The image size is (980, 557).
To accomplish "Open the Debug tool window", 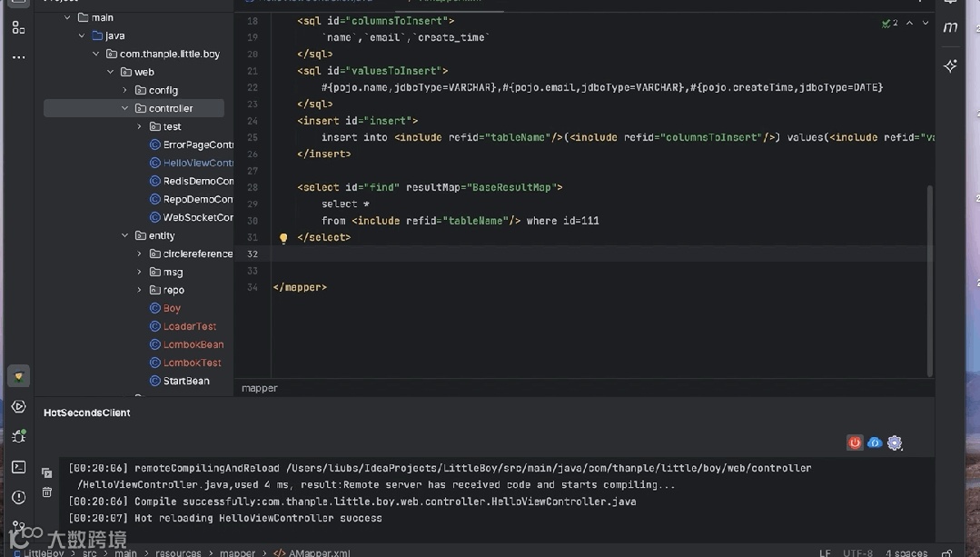I will point(18,436).
